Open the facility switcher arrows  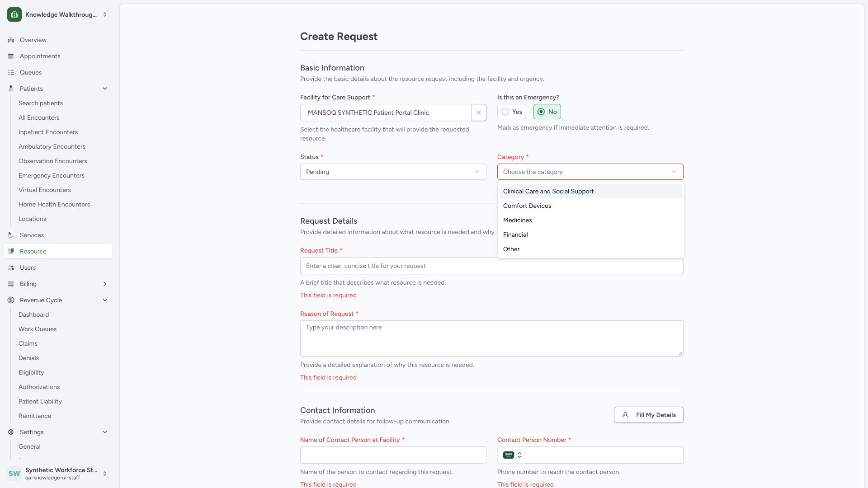coord(105,14)
